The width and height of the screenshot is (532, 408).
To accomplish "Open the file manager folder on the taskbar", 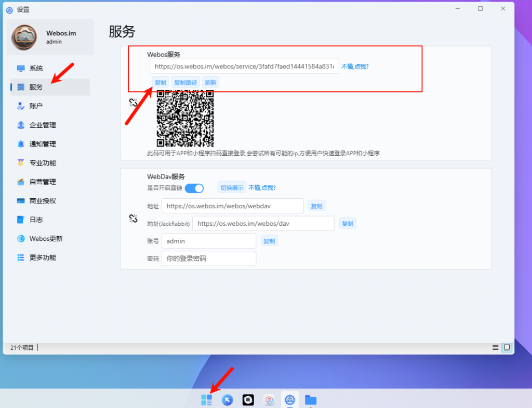I will coord(311,400).
